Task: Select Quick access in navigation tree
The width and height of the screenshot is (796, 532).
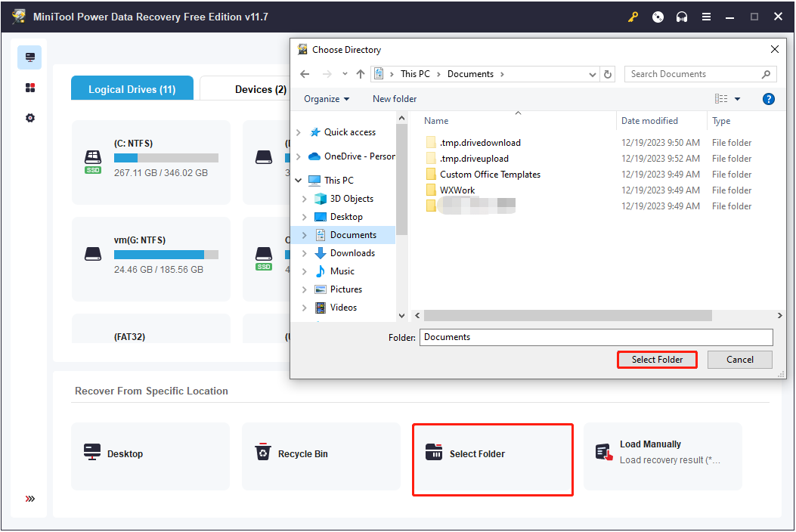Action: 350,132
